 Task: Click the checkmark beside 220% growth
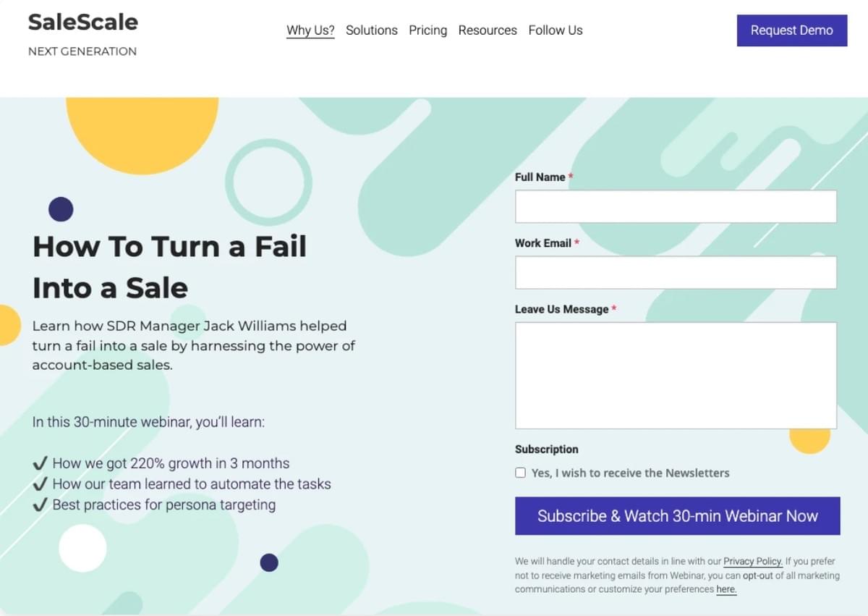[x=41, y=463]
